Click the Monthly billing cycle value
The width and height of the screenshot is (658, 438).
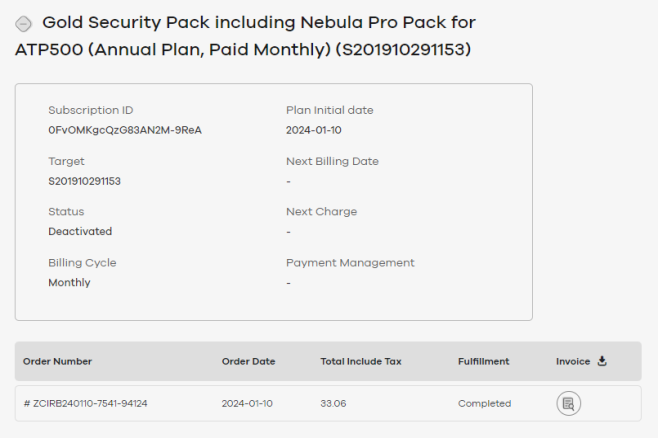pos(69,283)
